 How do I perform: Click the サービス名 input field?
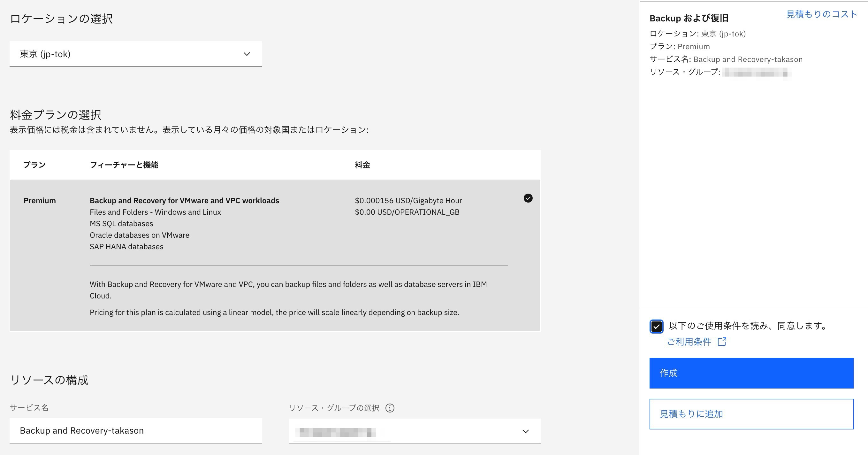click(x=135, y=430)
